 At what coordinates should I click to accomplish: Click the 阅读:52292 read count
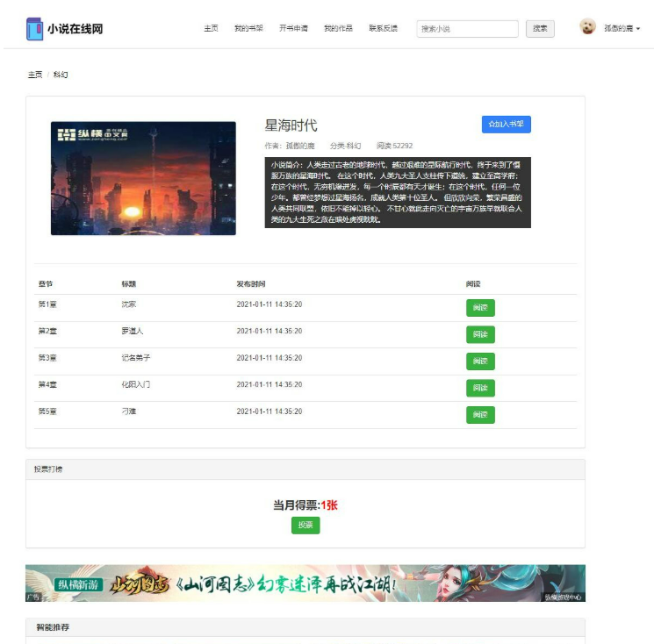[x=394, y=146]
